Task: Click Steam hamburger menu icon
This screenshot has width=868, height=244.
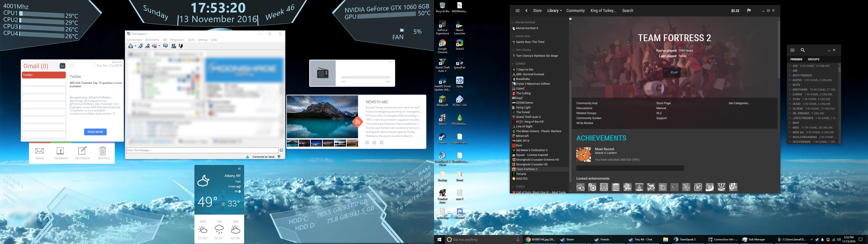Action: (x=517, y=11)
